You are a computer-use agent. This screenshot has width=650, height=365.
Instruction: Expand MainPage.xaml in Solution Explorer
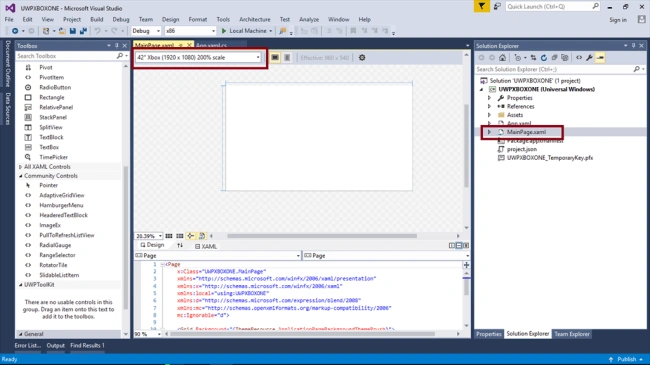[490, 132]
